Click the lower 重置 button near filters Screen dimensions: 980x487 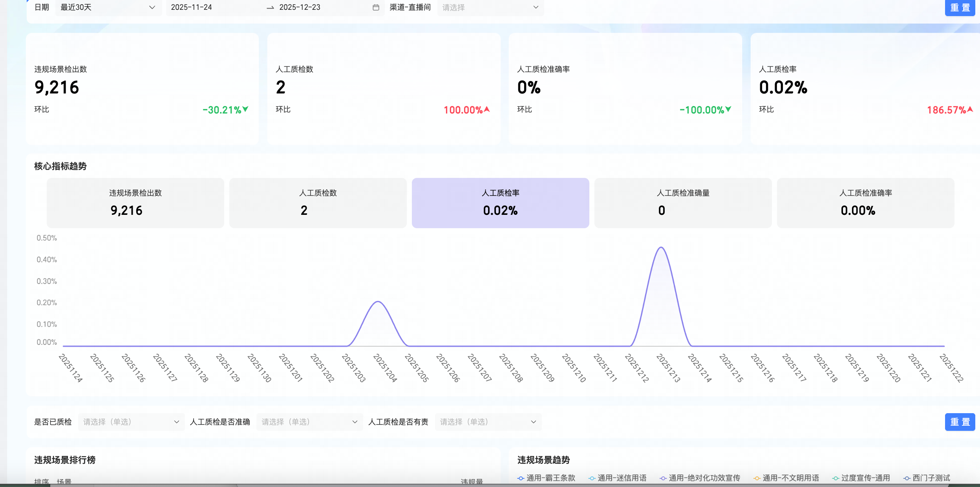point(960,422)
